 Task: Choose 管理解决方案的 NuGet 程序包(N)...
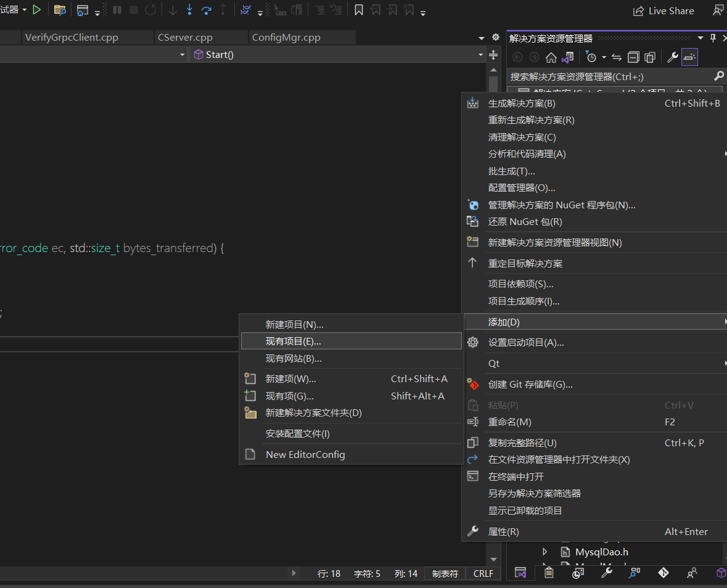coord(594,205)
